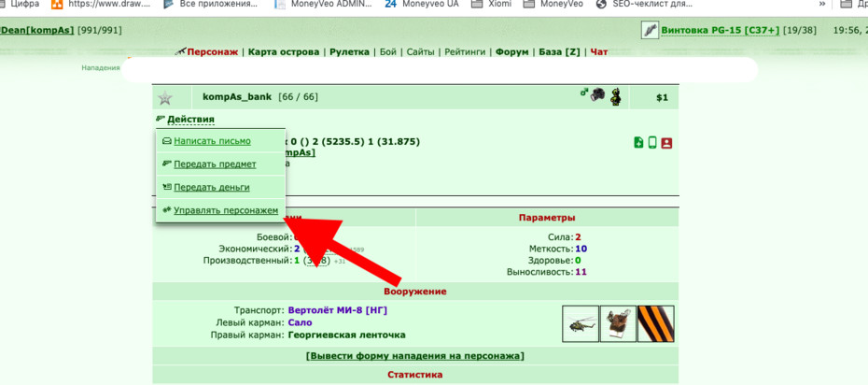Choose Управлять персонажем menu entry
868x385 pixels.
point(226,210)
